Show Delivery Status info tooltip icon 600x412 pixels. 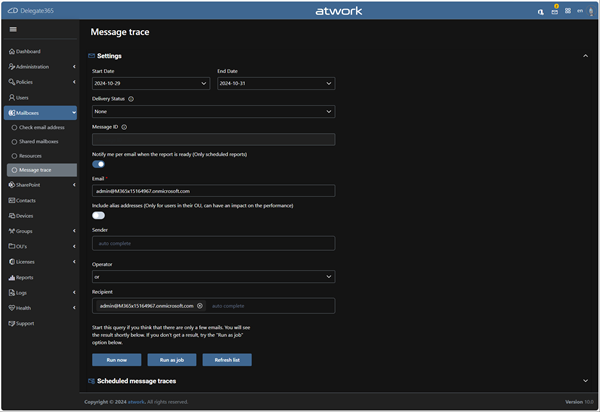[x=131, y=99]
